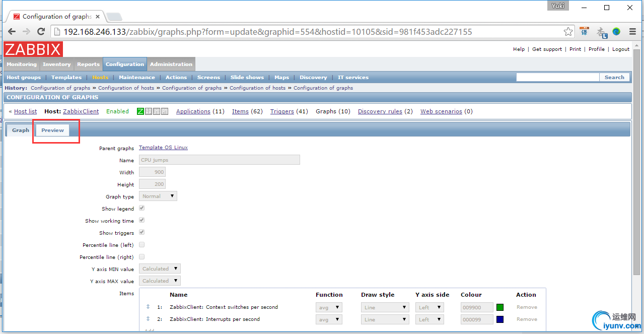644x334 pixels.
Task: Open Draw style dropdown for Context switches item
Action: click(x=385, y=307)
